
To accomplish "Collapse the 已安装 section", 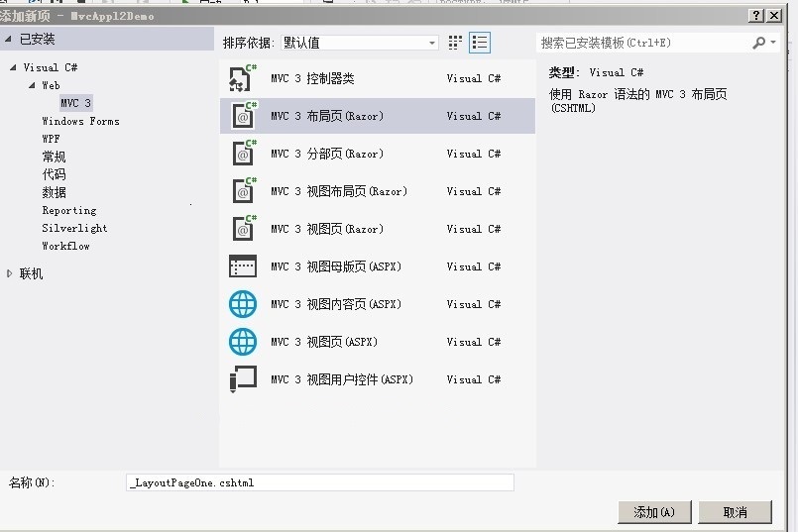I will tap(9, 40).
